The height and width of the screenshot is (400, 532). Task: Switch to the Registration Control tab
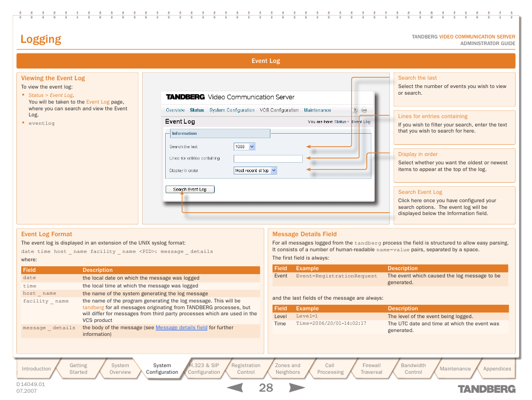coord(245,368)
